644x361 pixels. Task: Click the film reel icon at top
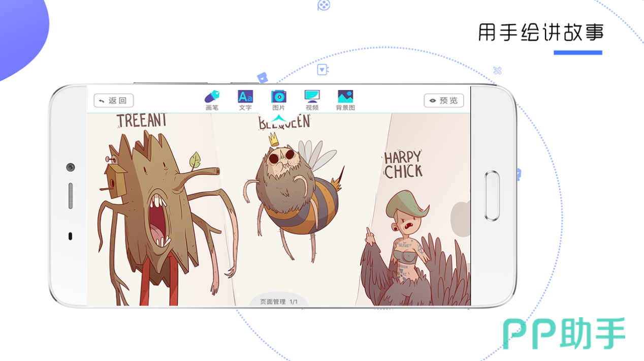324,5
